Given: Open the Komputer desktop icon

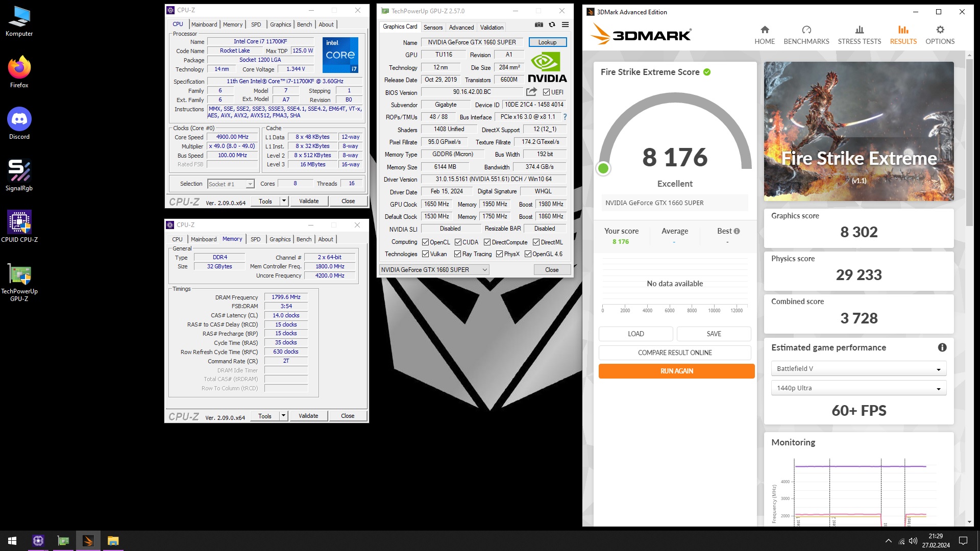Looking at the screenshot, I should pos(19,21).
